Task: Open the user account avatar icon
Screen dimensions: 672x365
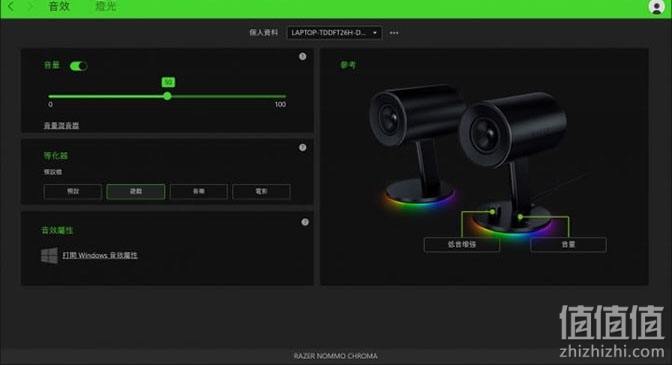Action: tap(656, 7)
